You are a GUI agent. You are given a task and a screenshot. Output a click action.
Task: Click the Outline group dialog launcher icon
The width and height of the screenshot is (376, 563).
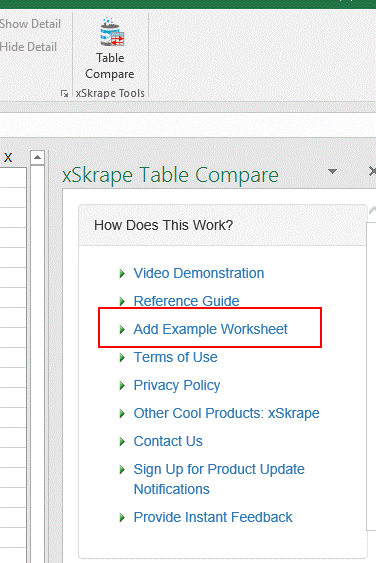(64, 94)
